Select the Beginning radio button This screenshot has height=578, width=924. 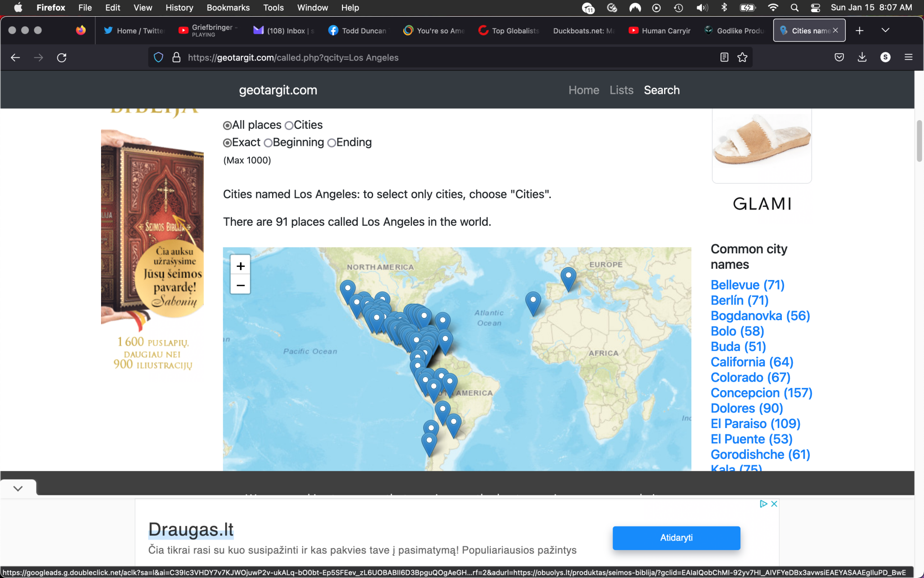pos(268,143)
